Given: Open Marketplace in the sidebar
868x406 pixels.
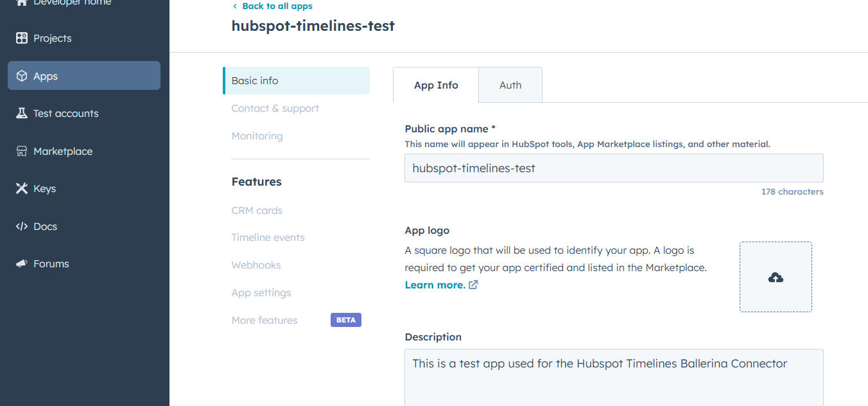Looking at the screenshot, I should tap(84, 151).
